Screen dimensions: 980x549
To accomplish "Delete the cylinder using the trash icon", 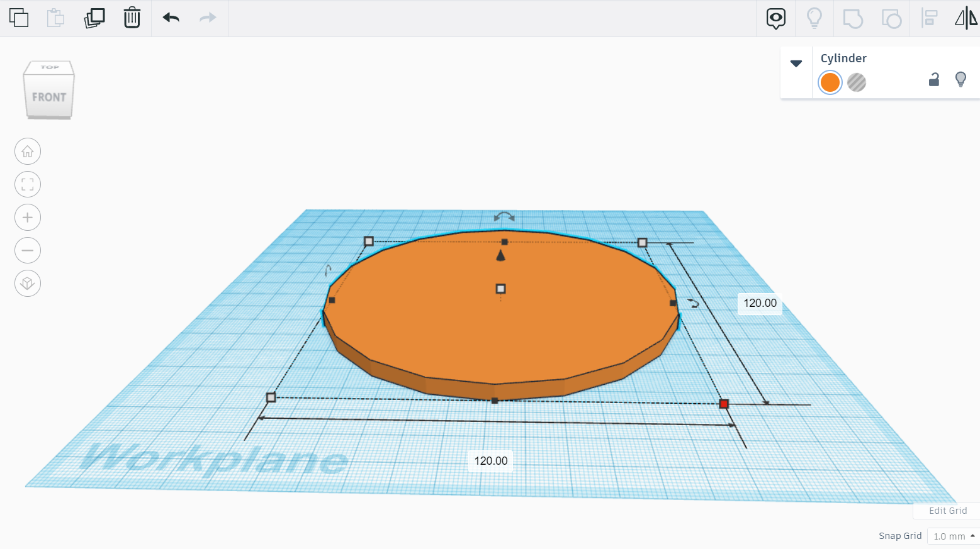I will tap(132, 18).
